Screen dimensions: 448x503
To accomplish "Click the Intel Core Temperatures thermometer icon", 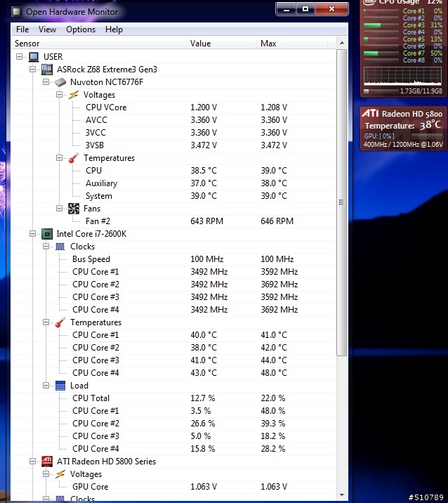I will coord(60,322).
